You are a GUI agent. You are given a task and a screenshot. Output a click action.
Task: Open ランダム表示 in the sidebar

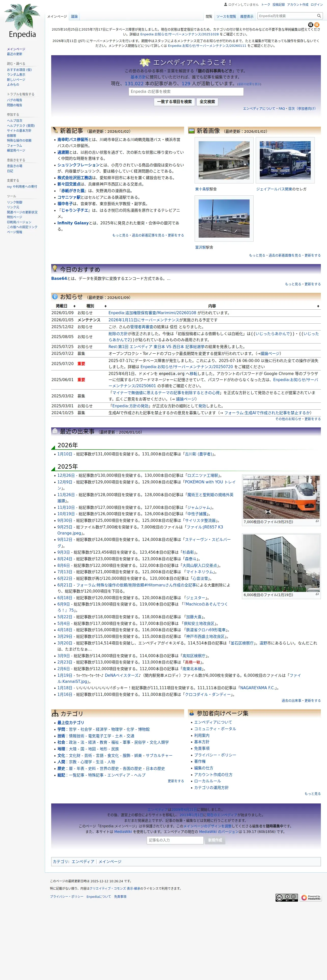point(16,75)
